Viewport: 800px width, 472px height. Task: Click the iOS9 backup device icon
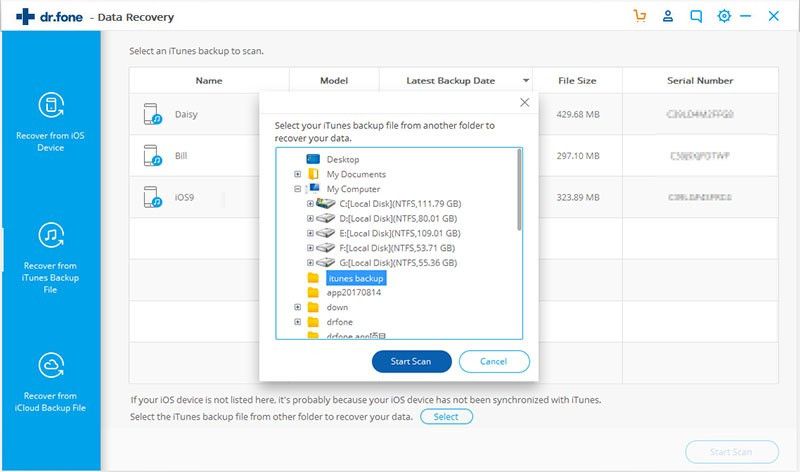coord(153,197)
